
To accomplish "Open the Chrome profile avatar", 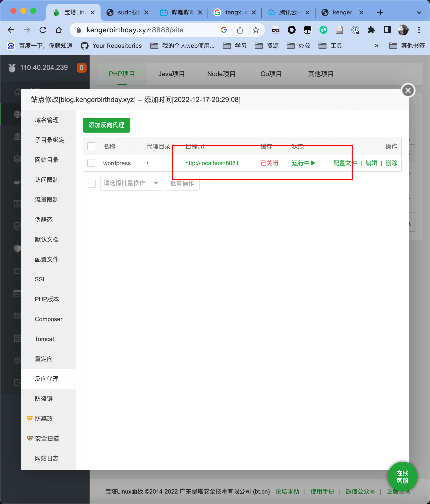I will pos(403,30).
